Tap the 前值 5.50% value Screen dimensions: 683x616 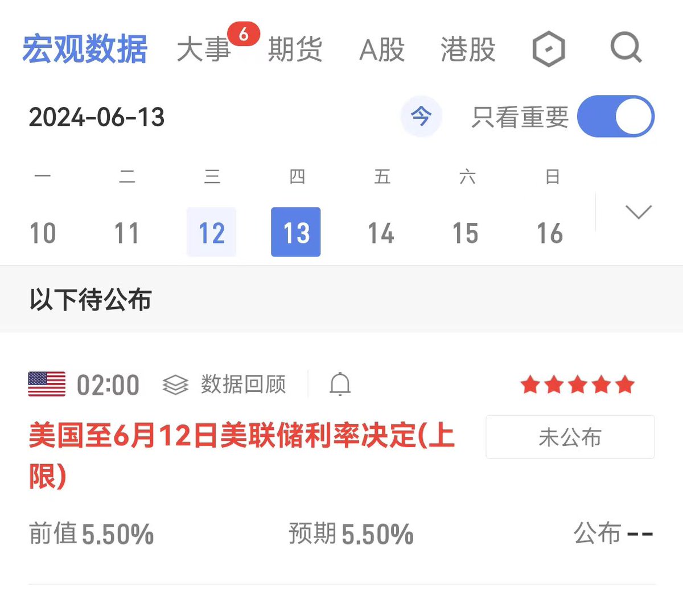[92, 534]
